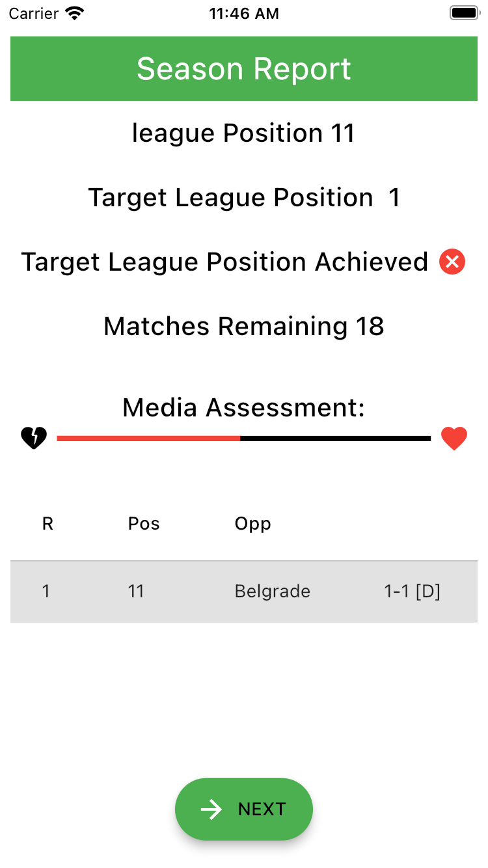Click the Season Report header bar
The height and width of the screenshot is (868, 488).
(244, 68)
